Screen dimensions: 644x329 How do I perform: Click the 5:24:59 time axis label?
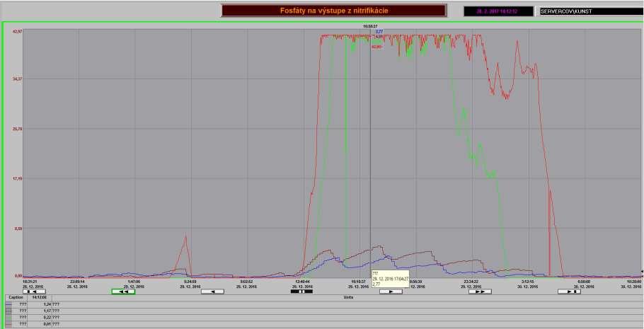click(x=190, y=282)
